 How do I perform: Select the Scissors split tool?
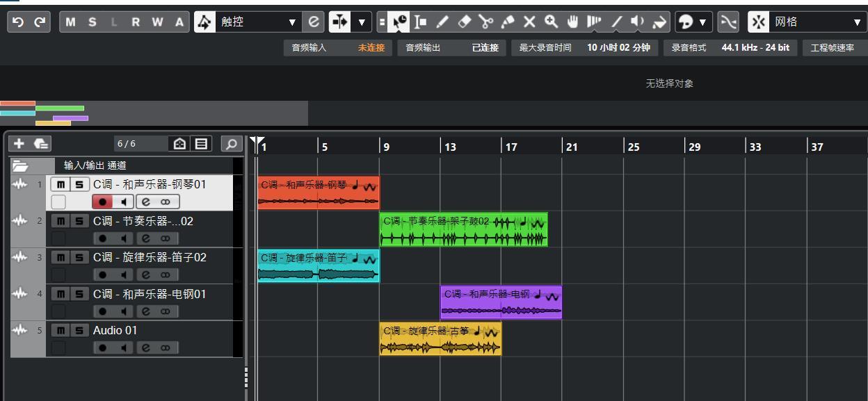(x=486, y=22)
